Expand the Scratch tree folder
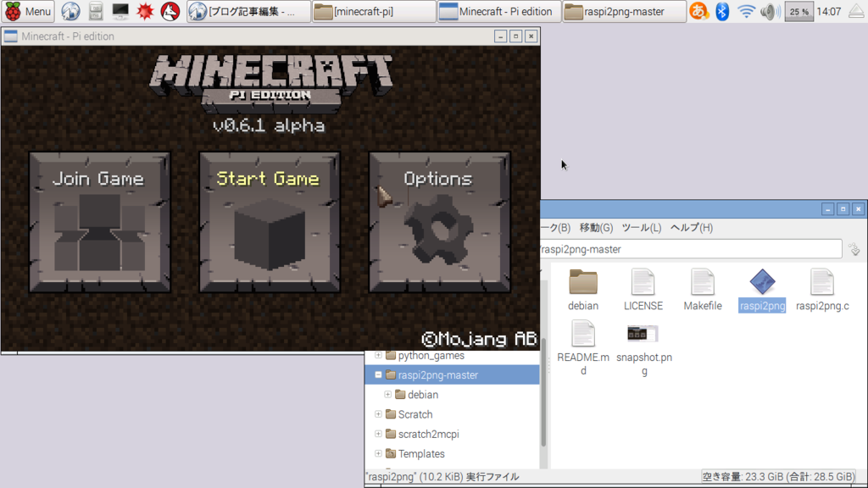Viewport: 868px width, 488px height. 378,413
